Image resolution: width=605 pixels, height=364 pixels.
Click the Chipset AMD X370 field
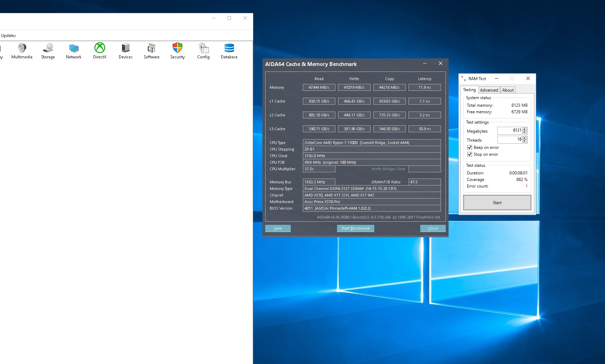tap(372, 195)
